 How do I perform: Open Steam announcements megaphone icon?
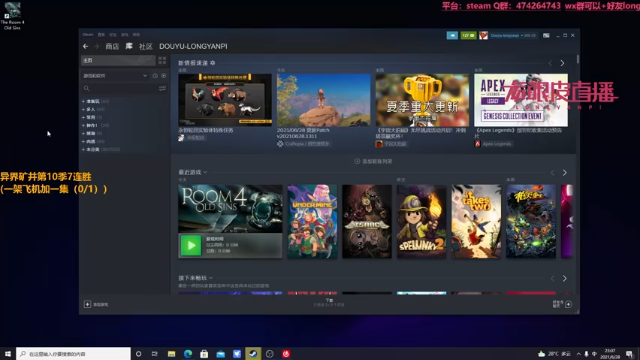coord(452,36)
